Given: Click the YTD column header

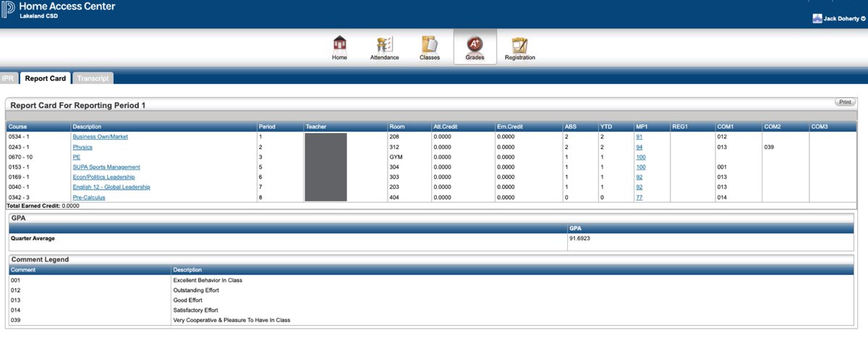Looking at the screenshot, I should [616, 126].
